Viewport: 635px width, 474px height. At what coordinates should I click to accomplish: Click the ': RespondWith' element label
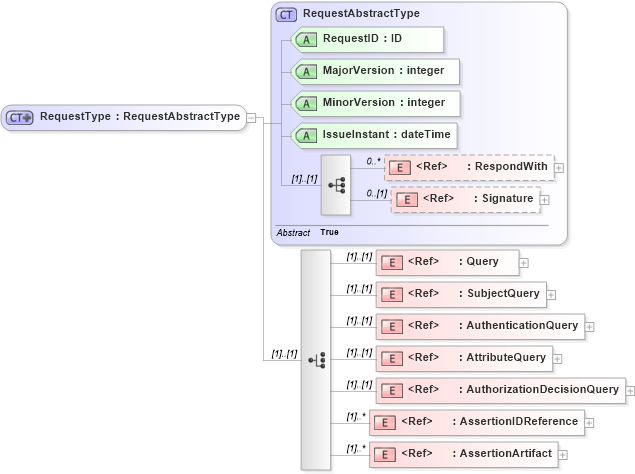click(507, 167)
